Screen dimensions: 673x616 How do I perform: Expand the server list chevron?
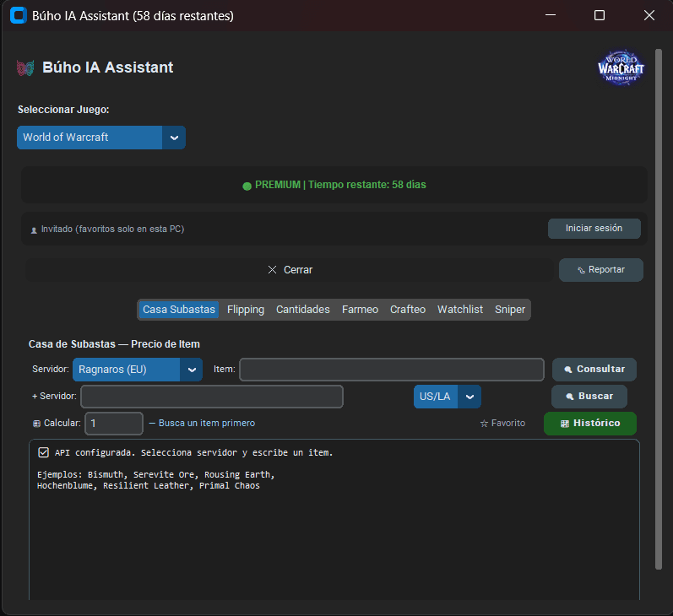point(192,370)
